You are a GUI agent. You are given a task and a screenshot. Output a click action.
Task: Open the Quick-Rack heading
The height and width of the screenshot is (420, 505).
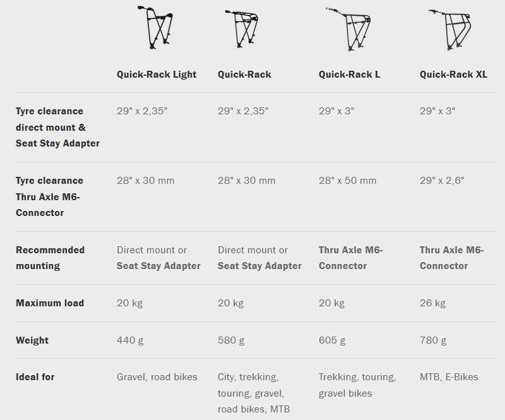tap(244, 75)
